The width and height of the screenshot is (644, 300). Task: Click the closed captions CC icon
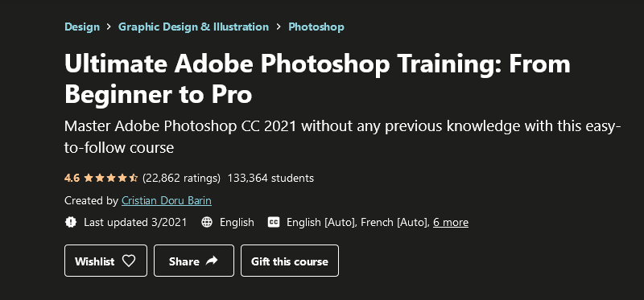[x=274, y=222]
